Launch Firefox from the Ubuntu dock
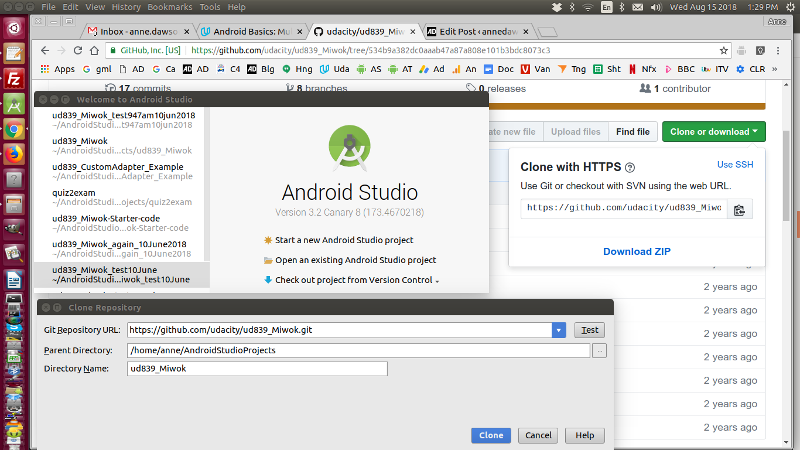Screen dimensions: 800x450 (14, 155)
